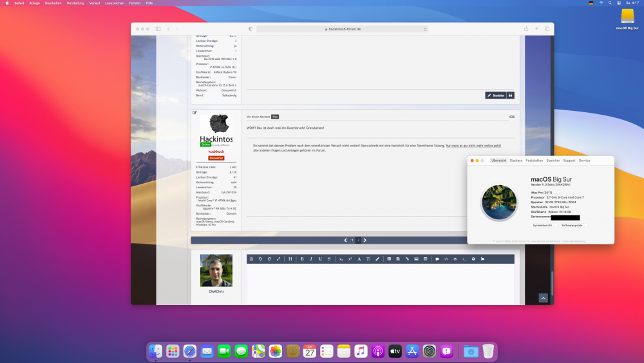Switch to the Displays tab in About This Mac
Image resolution: width=644 pixels, height=363 pixels.
pyautogui.click(x=516, y=161)
